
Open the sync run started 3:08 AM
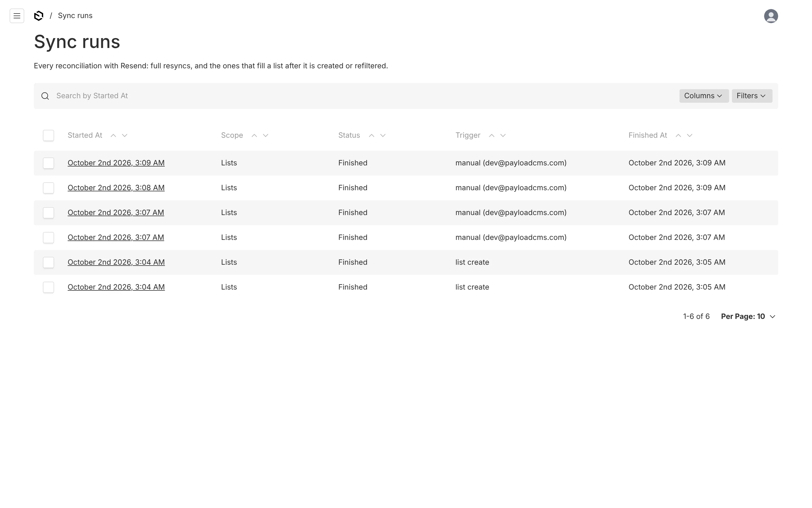point(116,188)
